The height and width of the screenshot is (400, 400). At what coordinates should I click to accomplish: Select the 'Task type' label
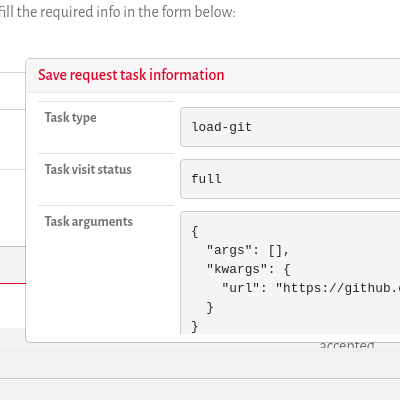pos(71,118)
